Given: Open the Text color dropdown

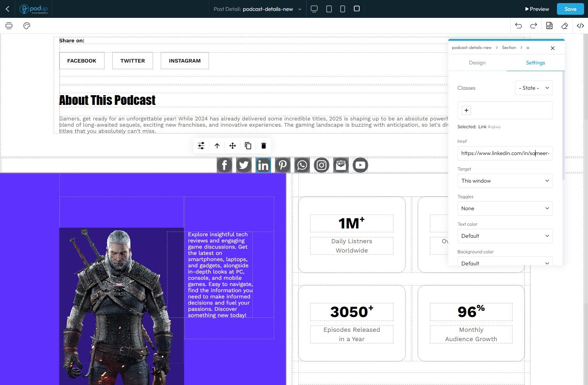Looking at the screenshot, I should point(505,236).
